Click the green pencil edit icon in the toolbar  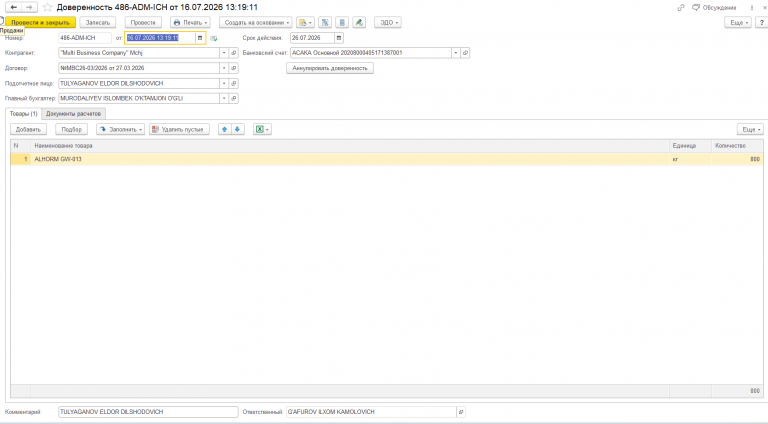pos(359,23)
